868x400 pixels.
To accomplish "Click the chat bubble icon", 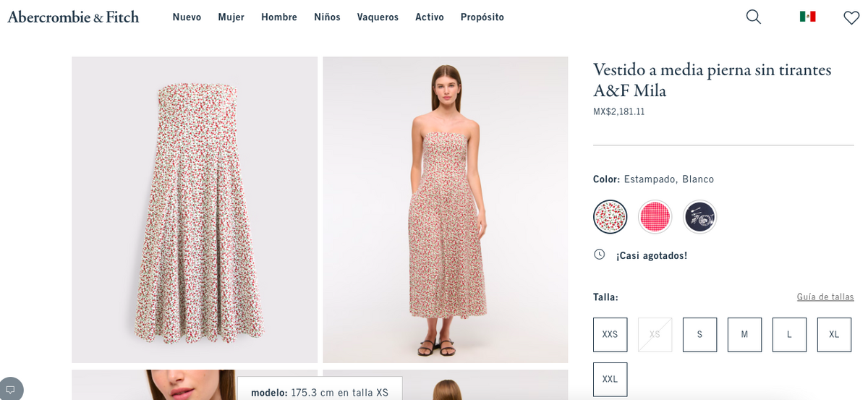I will pos(10,389).
